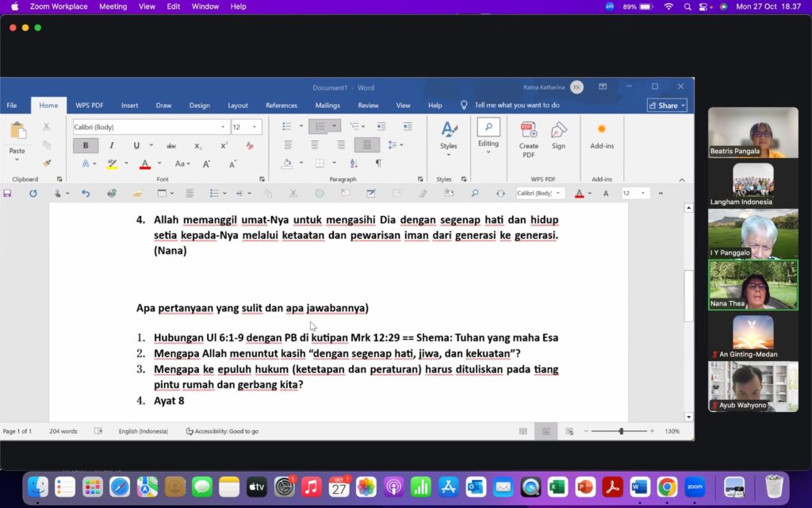Click the Share button
Viewport: 812px width, 508px height.
pyautogui.click(x=667, y=106)
